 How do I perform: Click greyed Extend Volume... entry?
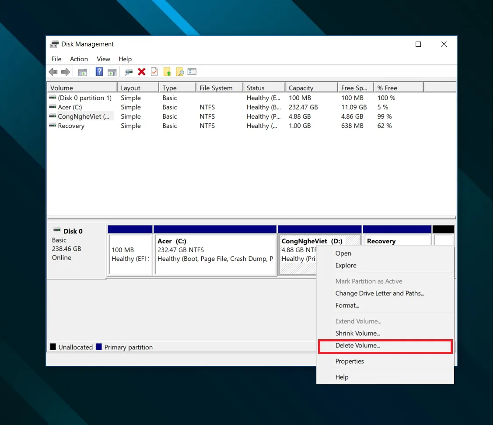pyautogui.click(x=385, y=321)
